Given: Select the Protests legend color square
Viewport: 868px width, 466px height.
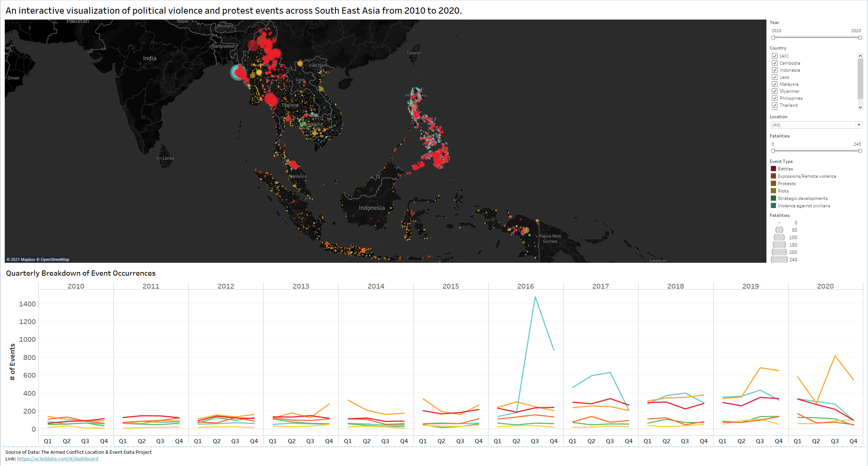Looking at the screenshot, I should tap(773, 184).
